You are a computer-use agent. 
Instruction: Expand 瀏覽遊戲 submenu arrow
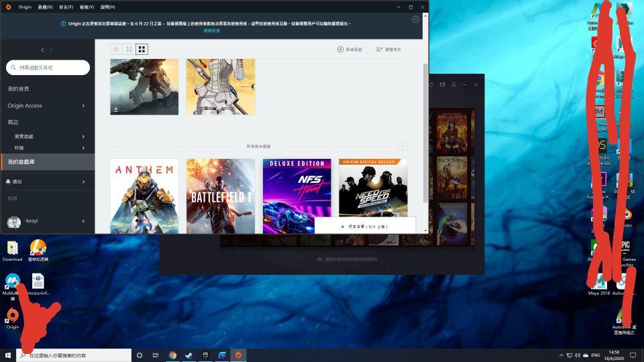[83, 136]
